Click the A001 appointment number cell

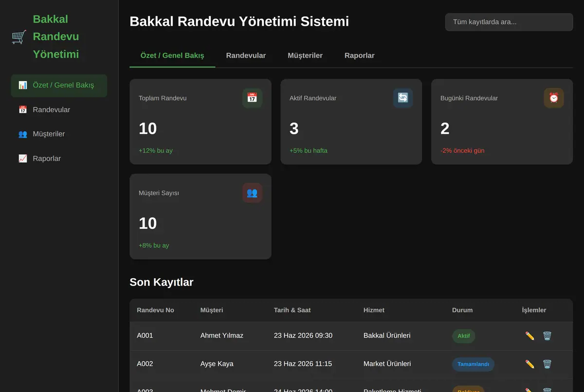(x=145, y=336)
